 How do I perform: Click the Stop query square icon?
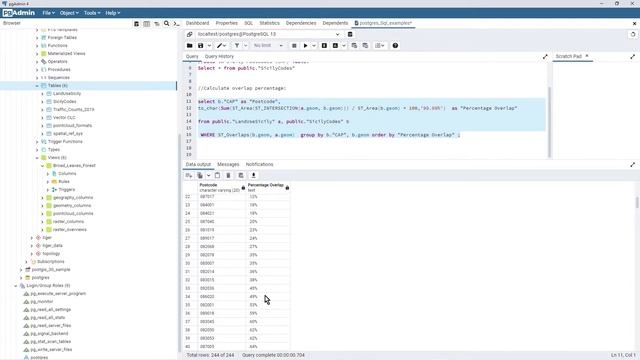point(294,46)
